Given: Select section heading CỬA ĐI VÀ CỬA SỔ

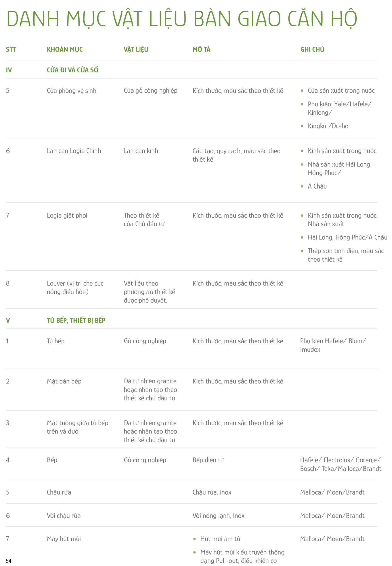Looking at the screenshot, I should (73, 70).
